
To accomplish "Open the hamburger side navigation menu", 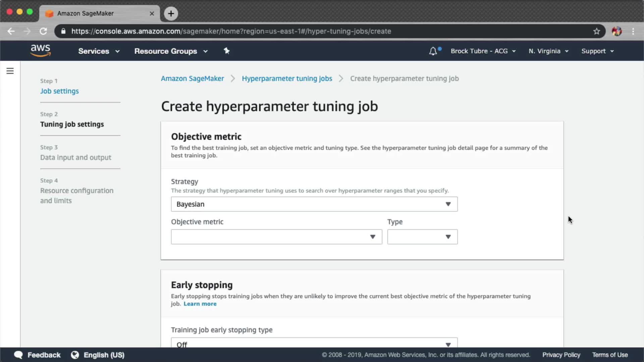I will [x=10, y=71].
